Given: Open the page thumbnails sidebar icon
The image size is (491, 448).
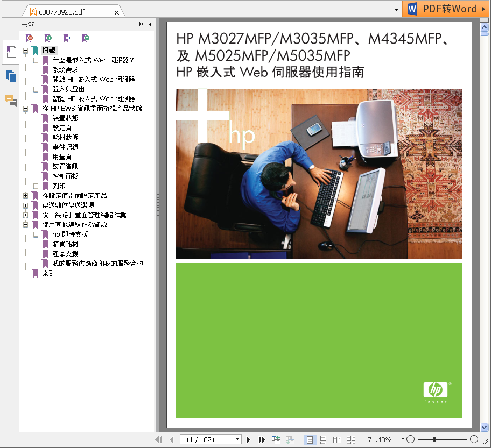Looking at the screenshot, I should [x=11, y=76].
